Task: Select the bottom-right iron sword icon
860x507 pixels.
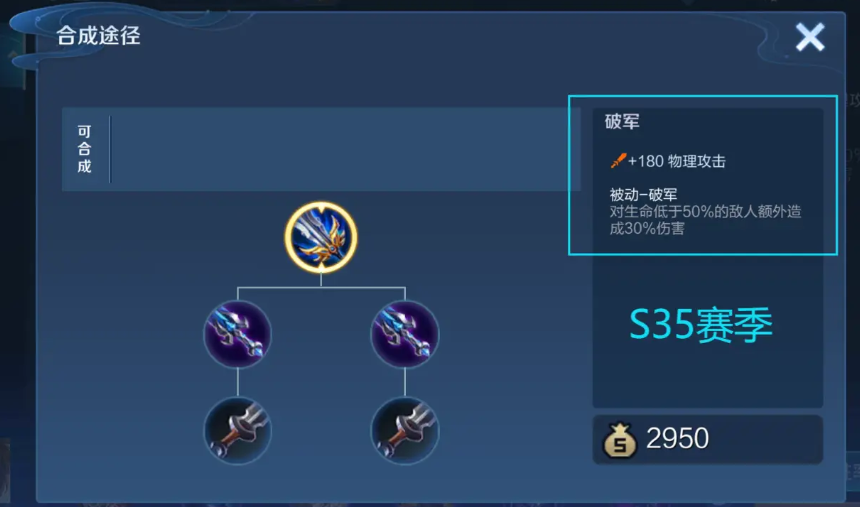Action: click(405, 430)
